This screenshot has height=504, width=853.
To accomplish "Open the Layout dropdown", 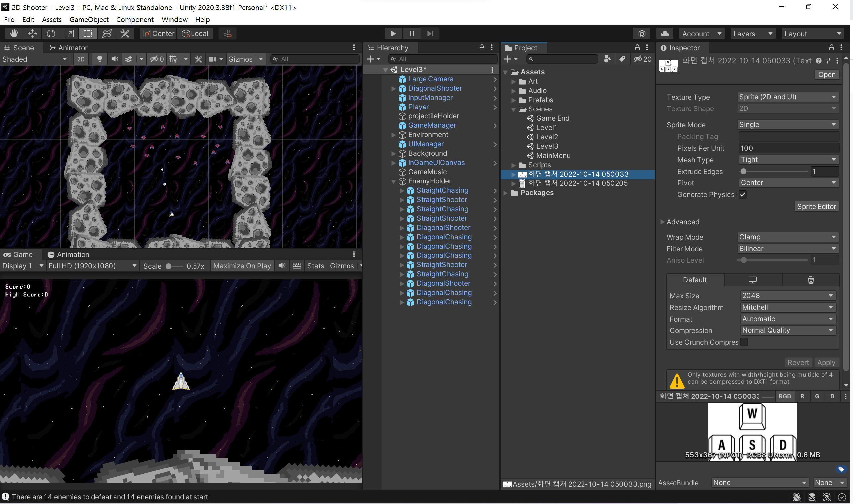I will click(813, 33).
